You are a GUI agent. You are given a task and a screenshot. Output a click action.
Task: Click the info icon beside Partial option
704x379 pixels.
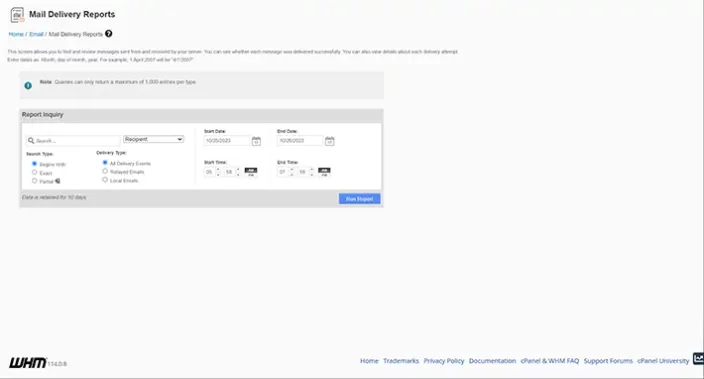coord(57,181)
